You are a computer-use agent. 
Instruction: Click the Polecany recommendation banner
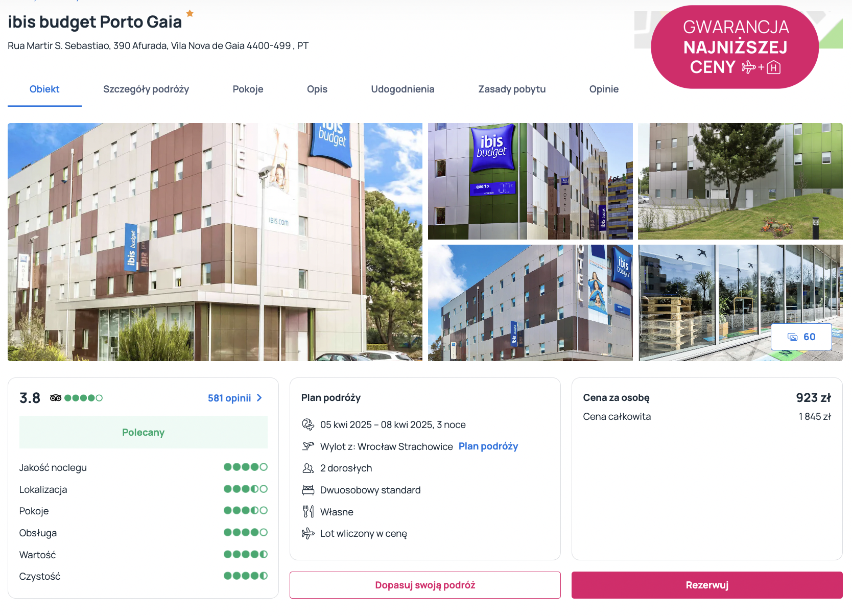(144, 432)
